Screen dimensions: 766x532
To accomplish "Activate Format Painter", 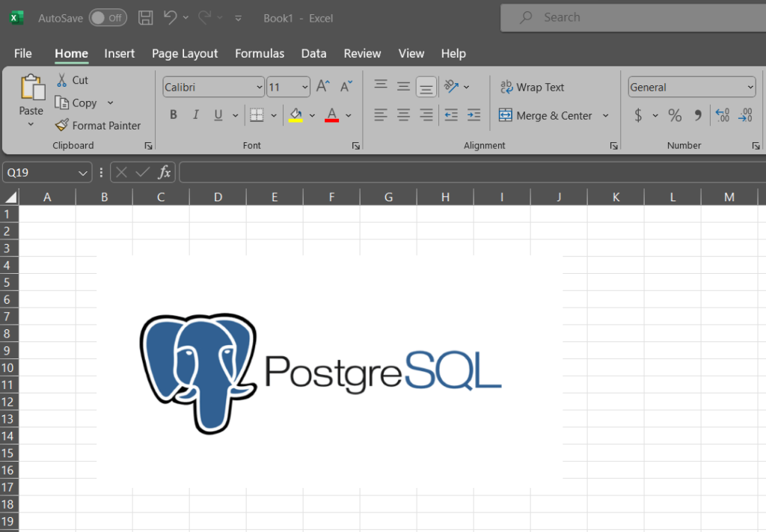I will tap(98, 126).
